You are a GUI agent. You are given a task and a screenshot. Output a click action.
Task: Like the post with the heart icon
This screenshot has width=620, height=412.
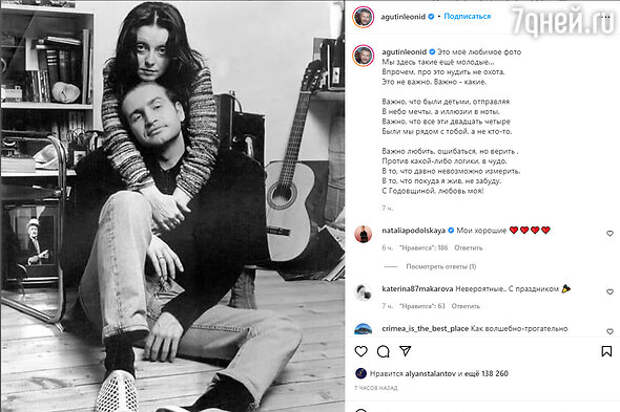point(361,351)
